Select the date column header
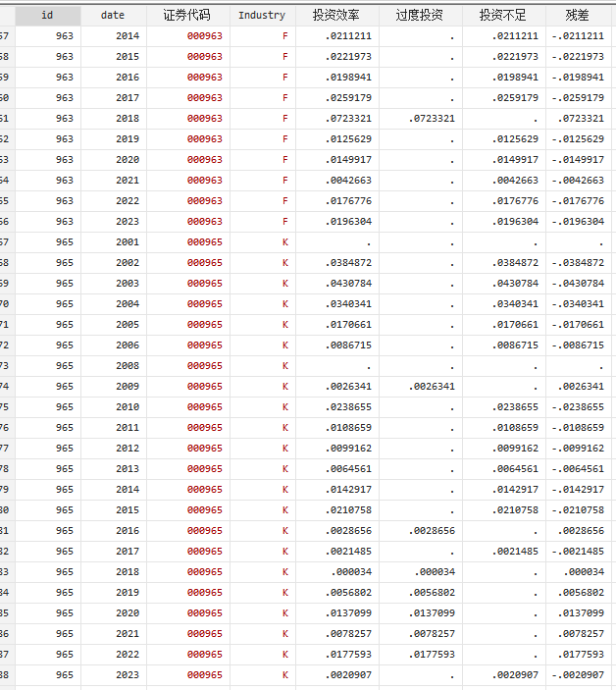 click(x=112, y=15)
